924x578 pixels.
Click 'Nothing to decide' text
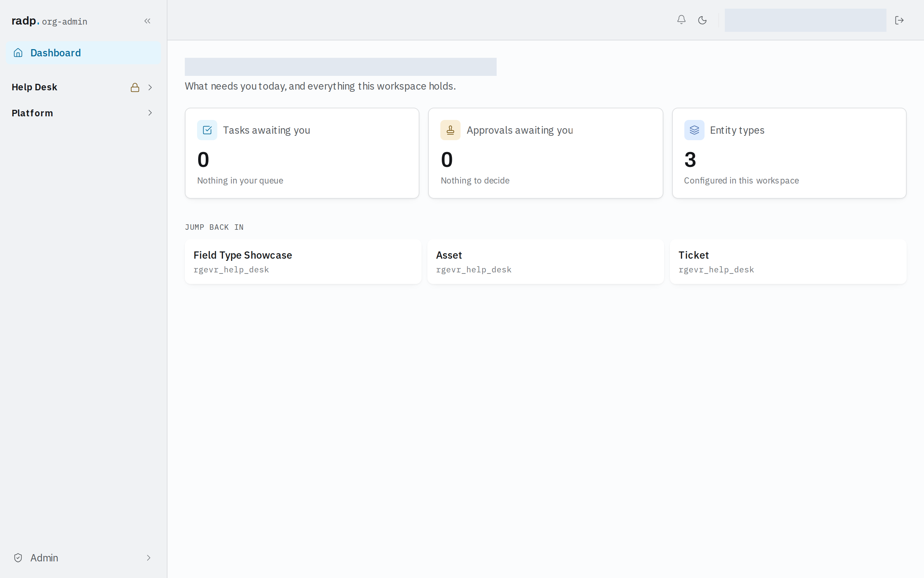[x=475, y=180]
